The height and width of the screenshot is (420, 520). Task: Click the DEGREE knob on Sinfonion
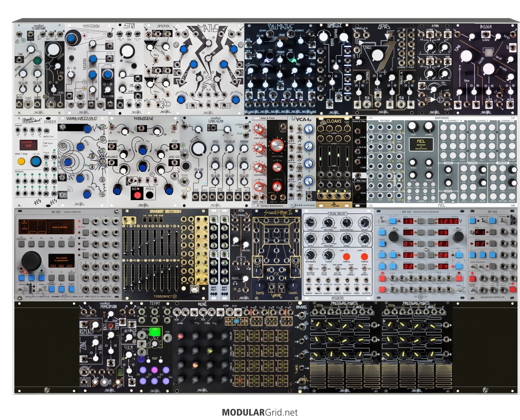(x=428, y=126)
